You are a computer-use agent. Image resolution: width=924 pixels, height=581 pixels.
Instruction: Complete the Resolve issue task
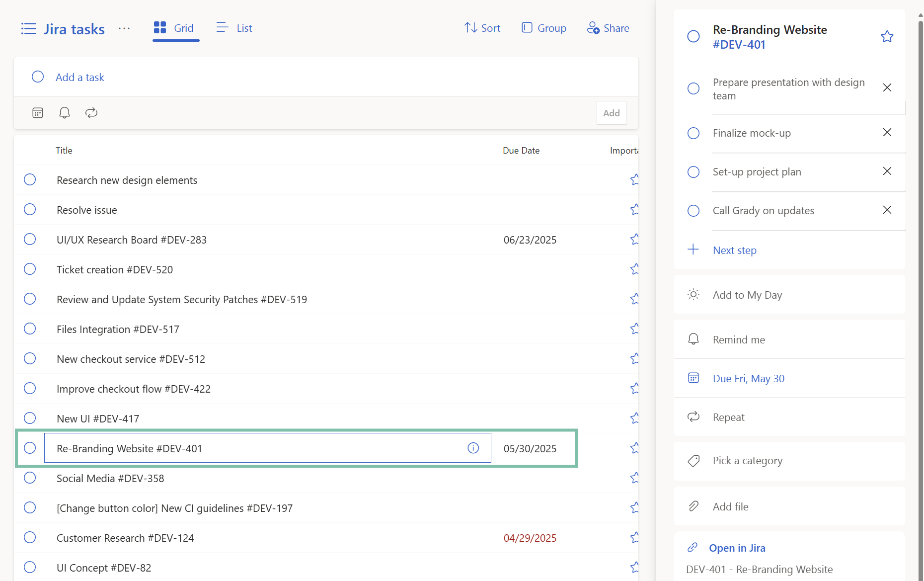[30, 210]
